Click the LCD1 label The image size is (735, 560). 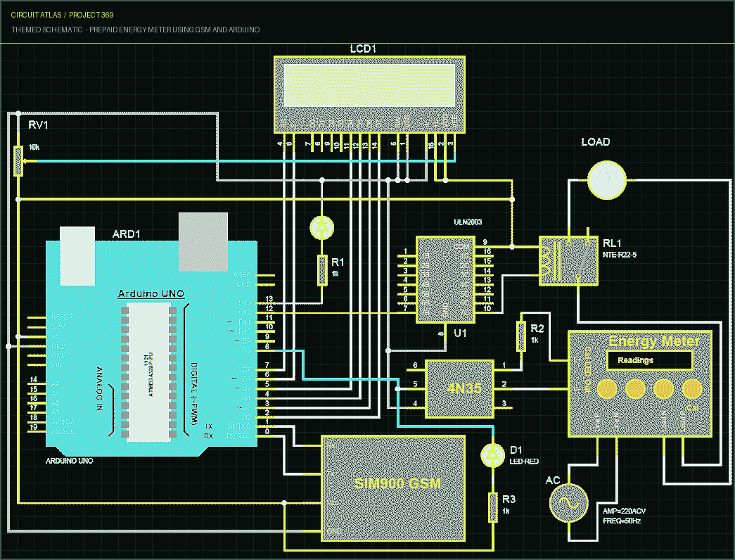tap(363, 49)
